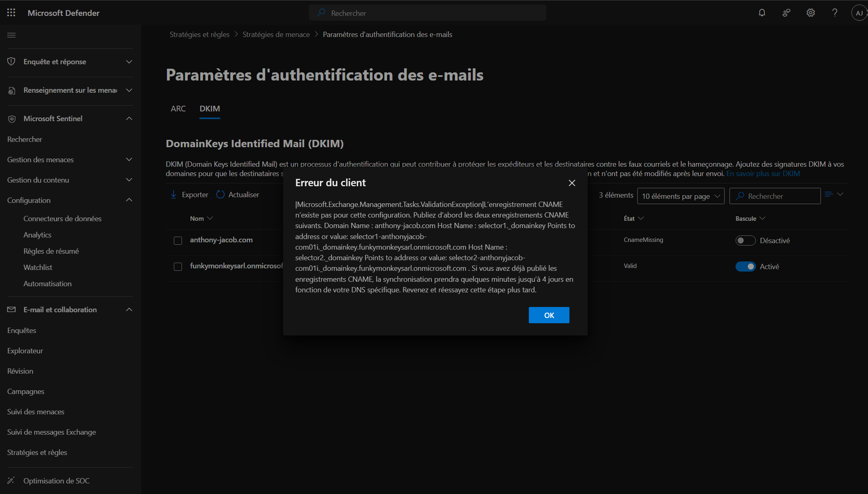Open the settings gear icon
Screen dimensions: 868x494
pos(811,13)
